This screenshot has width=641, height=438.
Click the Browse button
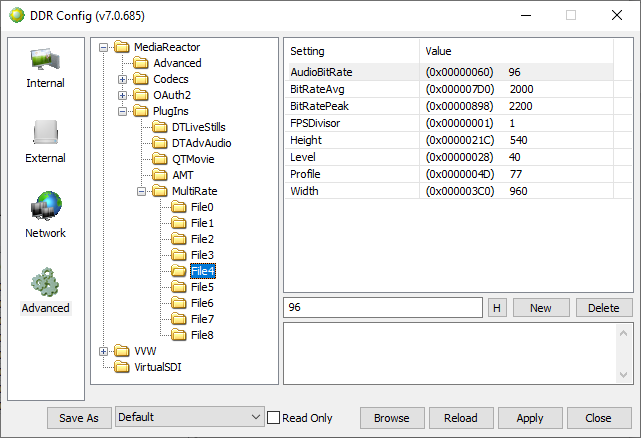pyautogui.click(x=392, y=418)
